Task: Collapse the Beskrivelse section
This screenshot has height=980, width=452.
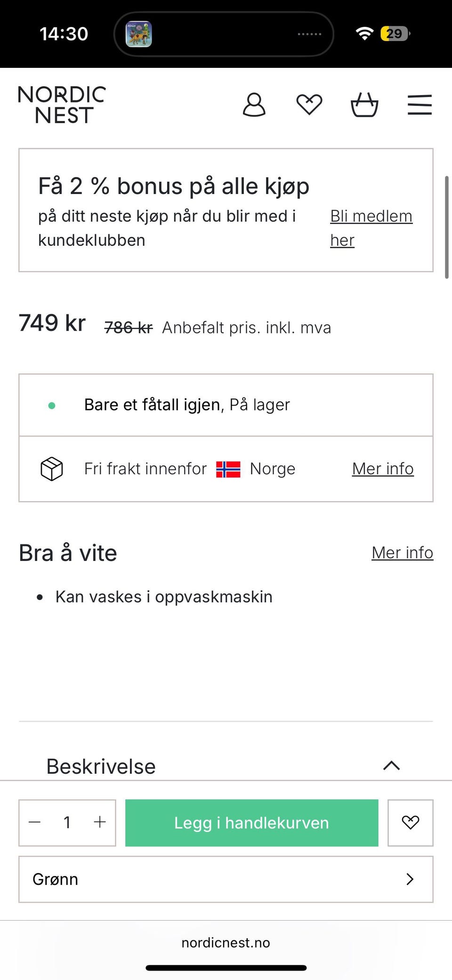Action: click(391, 766)
